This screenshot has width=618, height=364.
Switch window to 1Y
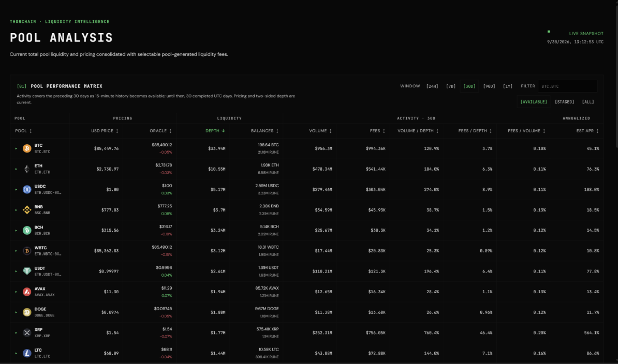coord(508,86)
